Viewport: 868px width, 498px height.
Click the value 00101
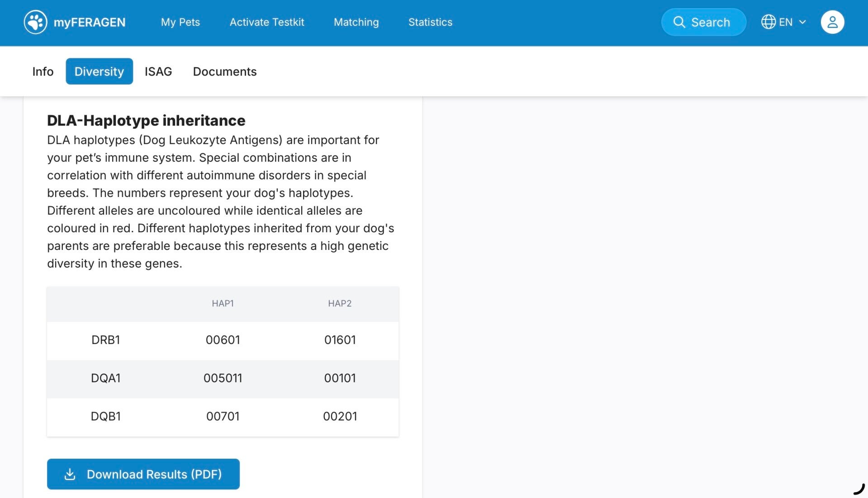point(340,378)
